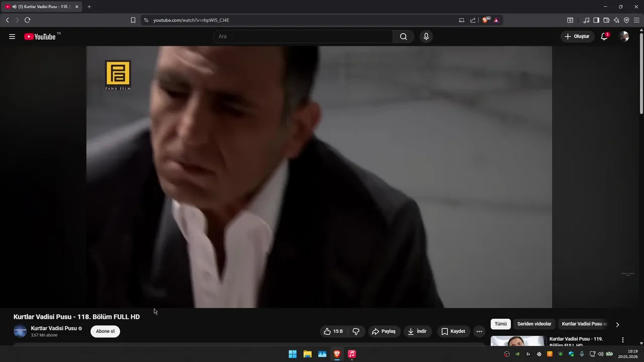The image size is (644, 362).
Task: Open the NVIDIA tray icon
Action: (517, 354)
